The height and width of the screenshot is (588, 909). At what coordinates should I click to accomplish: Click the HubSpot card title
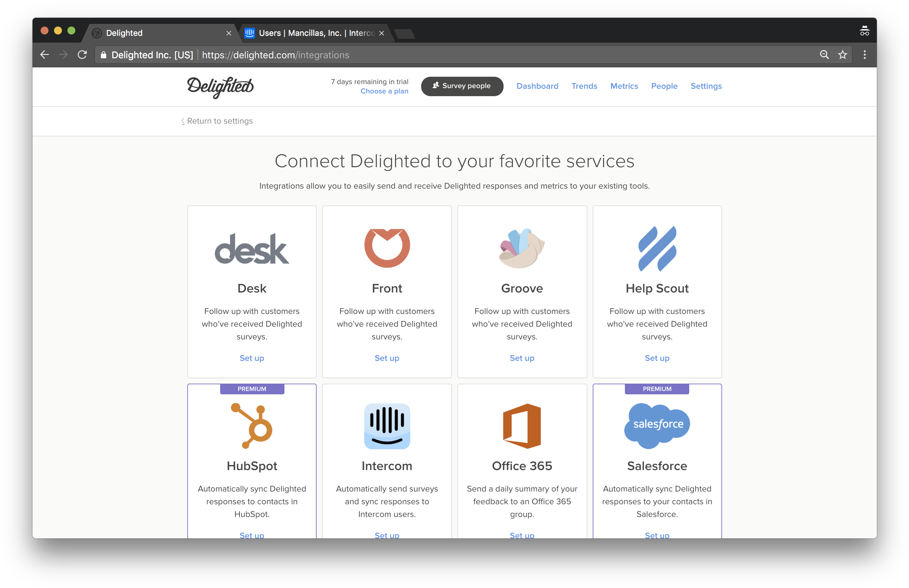coord(252,466)
